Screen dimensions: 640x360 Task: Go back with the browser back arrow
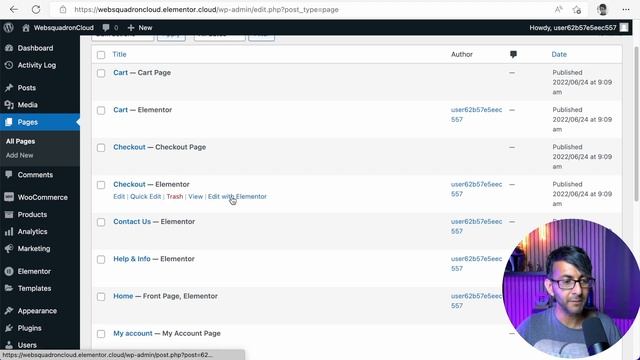point(14,9)
